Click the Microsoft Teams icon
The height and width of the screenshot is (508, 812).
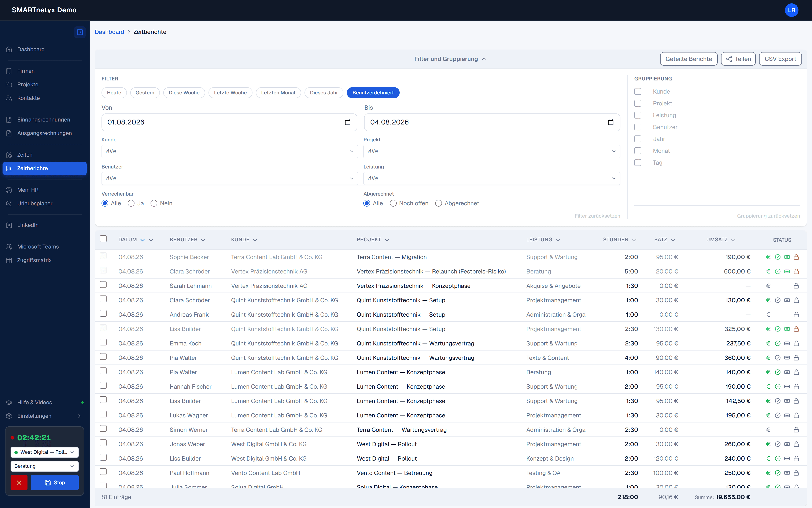[x=9, y=247]
